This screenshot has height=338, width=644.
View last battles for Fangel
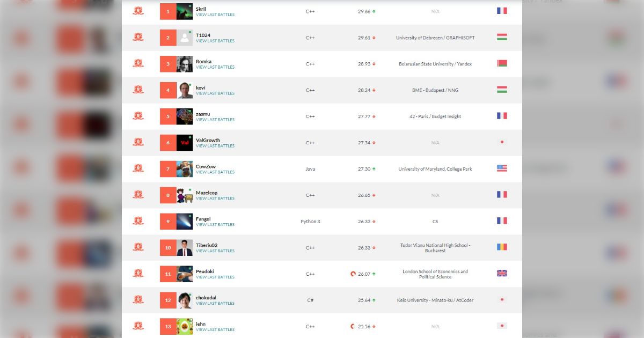point(215,225)
